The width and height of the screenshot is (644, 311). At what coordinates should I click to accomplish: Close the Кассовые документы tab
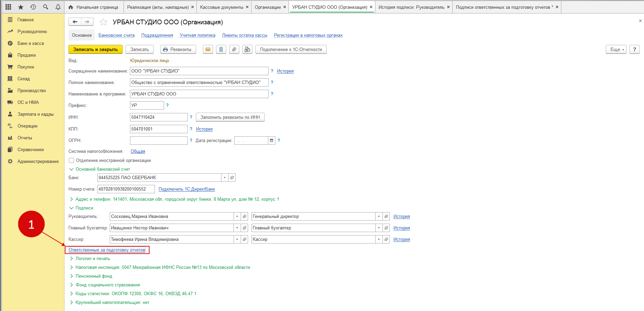tap(247, 7)
